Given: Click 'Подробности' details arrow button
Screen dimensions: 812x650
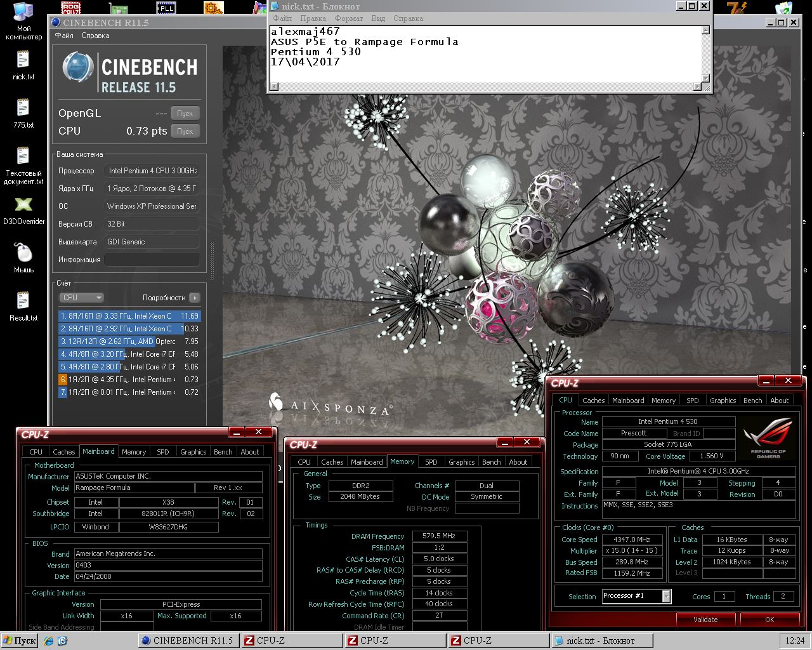Looking at the screenshot, I should click(x=195, y=297).
